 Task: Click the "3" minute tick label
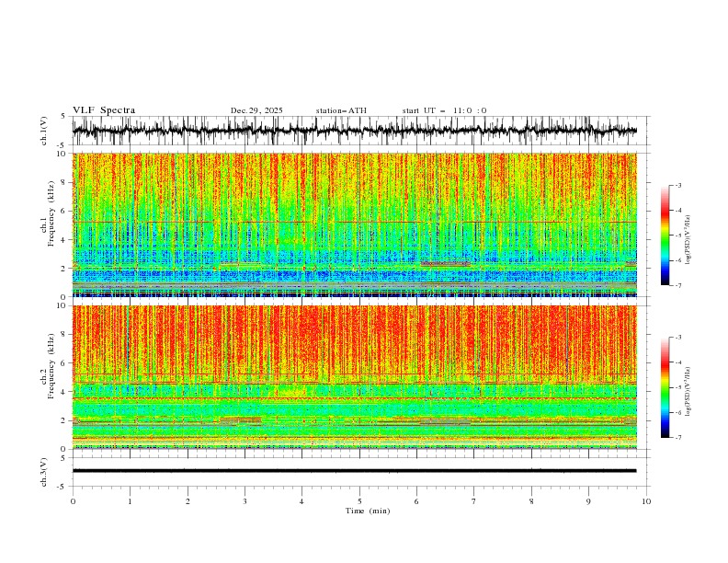245,501
